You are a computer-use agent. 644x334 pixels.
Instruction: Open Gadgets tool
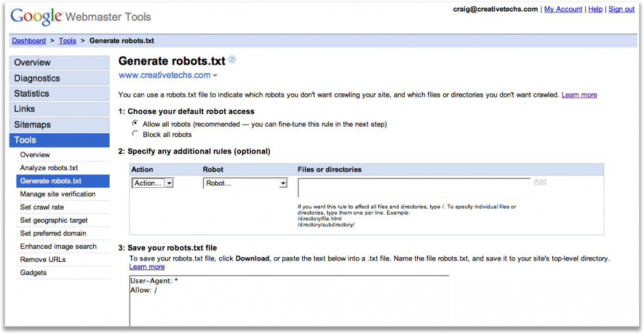34,273
